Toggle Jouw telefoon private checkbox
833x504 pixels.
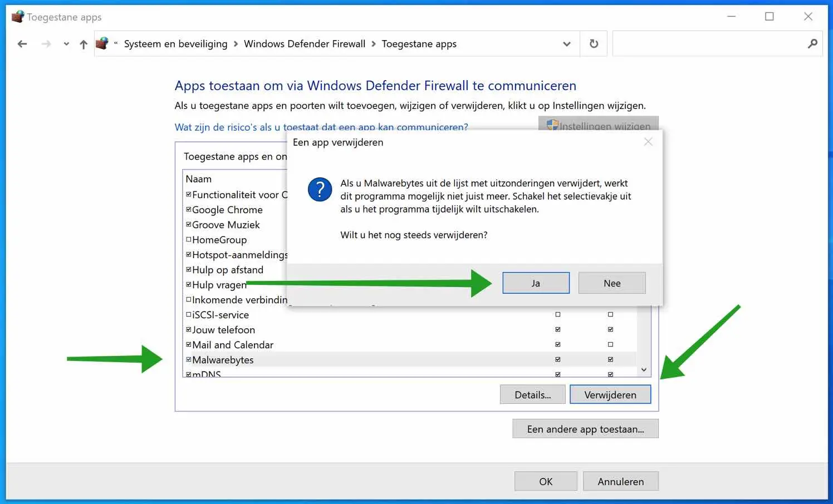pyautogui.click(x=557, y=329)
